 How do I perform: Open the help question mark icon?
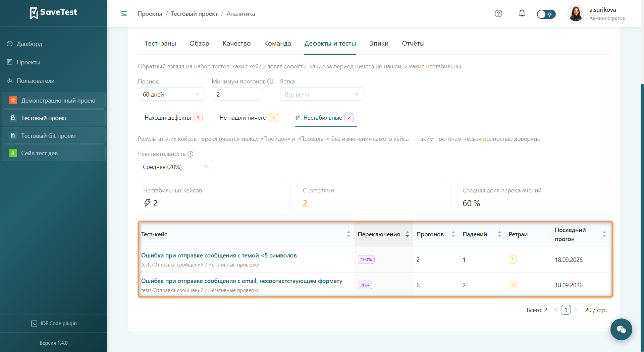[498, 14]
